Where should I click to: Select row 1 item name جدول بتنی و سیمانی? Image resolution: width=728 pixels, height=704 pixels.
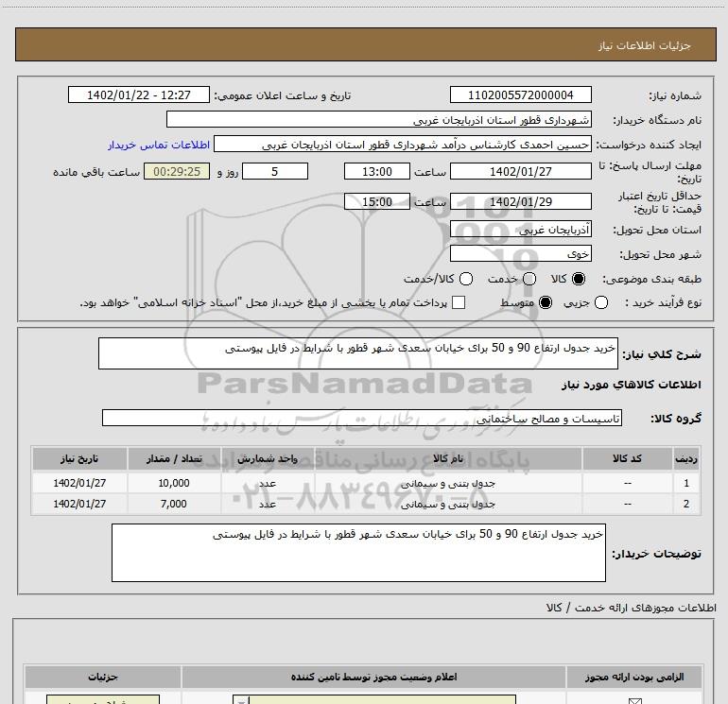coord(448,483)
